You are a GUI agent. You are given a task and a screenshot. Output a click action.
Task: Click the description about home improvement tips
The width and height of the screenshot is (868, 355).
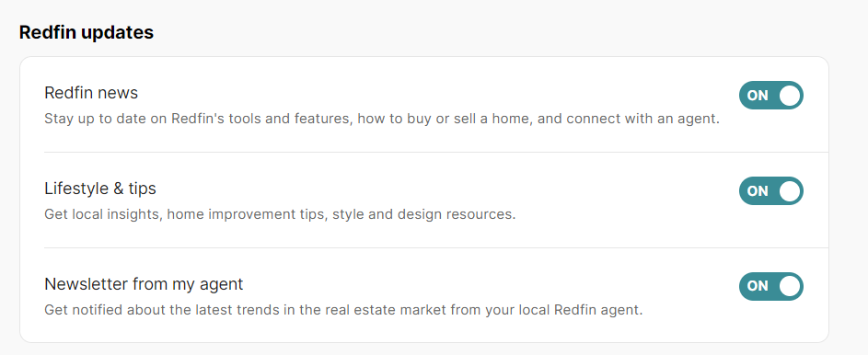[x=280, y=214]
